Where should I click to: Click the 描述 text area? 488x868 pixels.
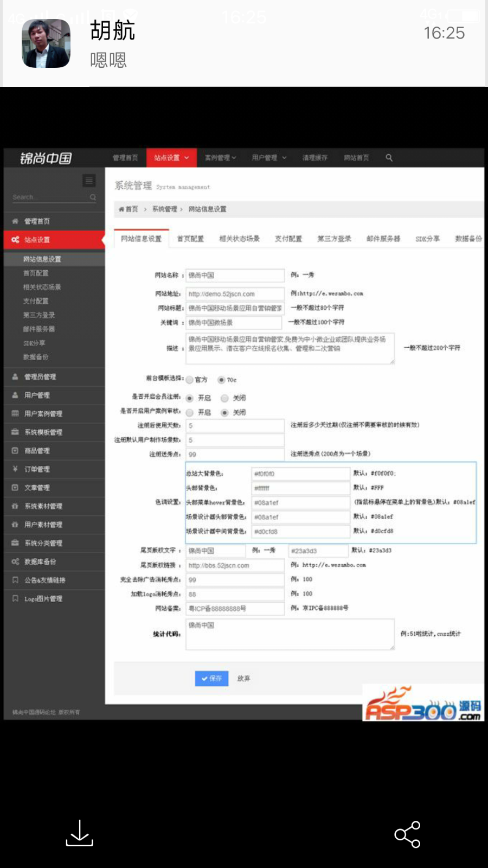point(290,348)
